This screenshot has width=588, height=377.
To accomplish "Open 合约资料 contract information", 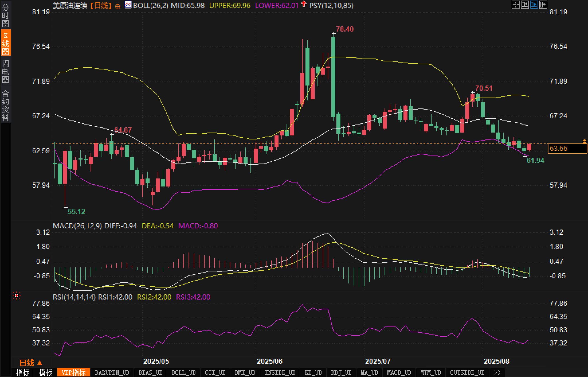I will (5, 105).
